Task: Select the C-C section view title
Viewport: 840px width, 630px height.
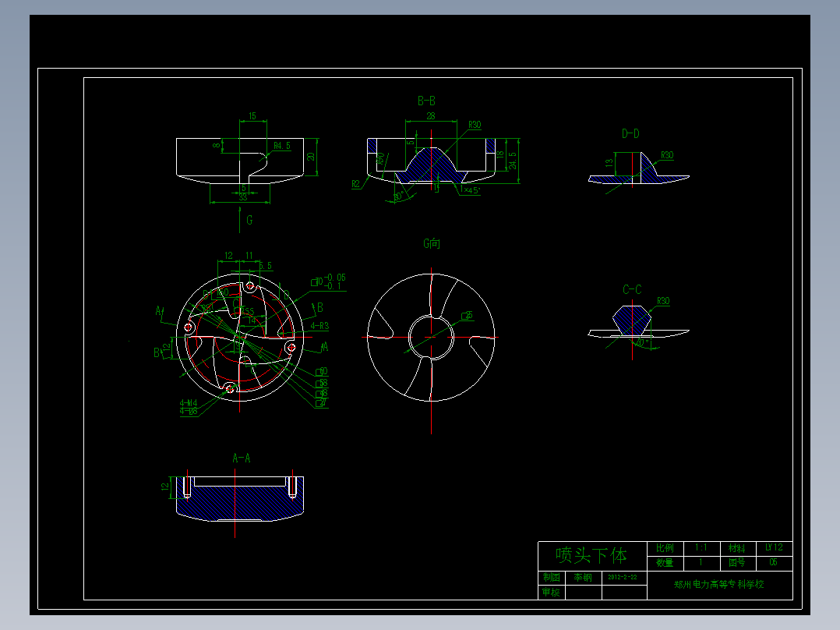Action: pyautogui.click(x=632, y=289)
